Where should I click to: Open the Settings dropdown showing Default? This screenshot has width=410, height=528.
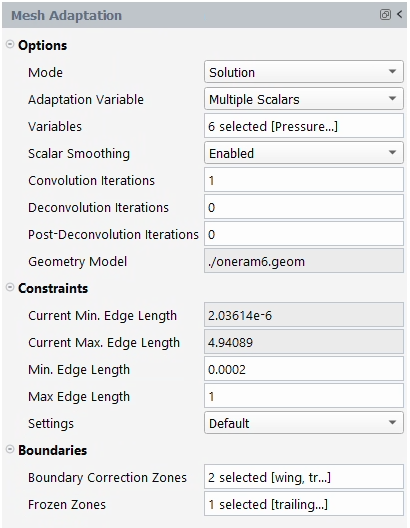(304, 423)
